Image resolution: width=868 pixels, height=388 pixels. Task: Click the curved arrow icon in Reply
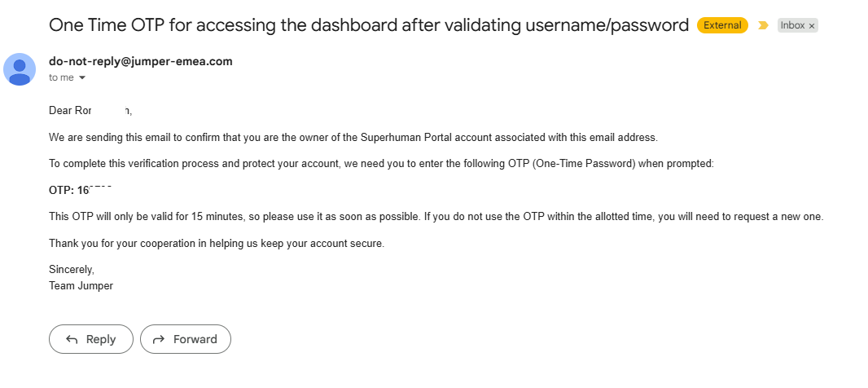[72, 339]
